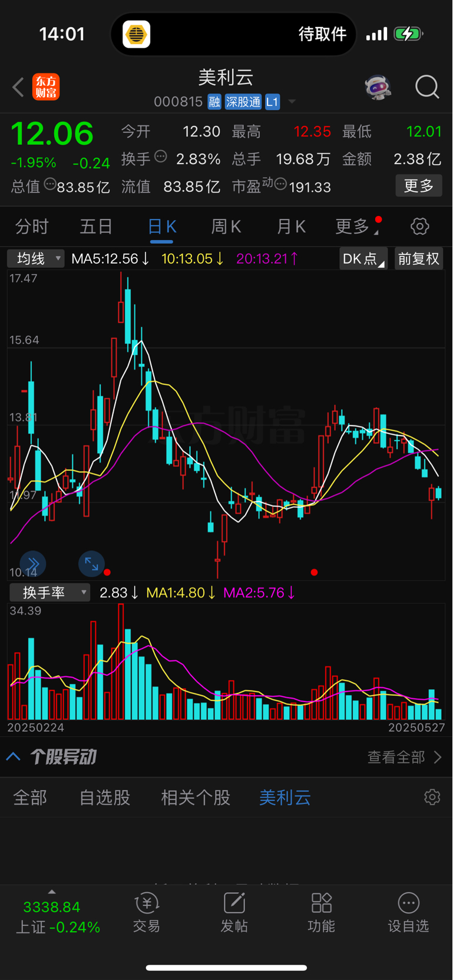The width and height of the screenshot is (453, 980).
Task: Tap the L1 level badge
Action: [x=272, y=102]
